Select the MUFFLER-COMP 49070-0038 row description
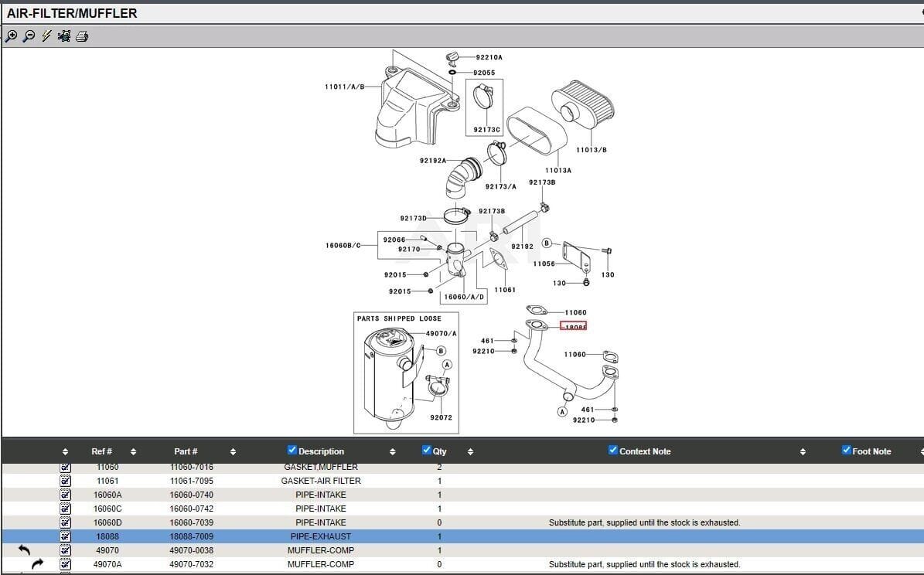This screenshot has width=924, height=575. pos(320,550)
